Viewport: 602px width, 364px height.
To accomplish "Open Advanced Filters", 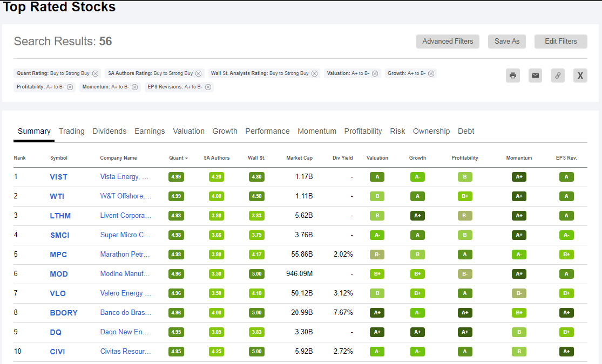I will click(x=448, y=42).
